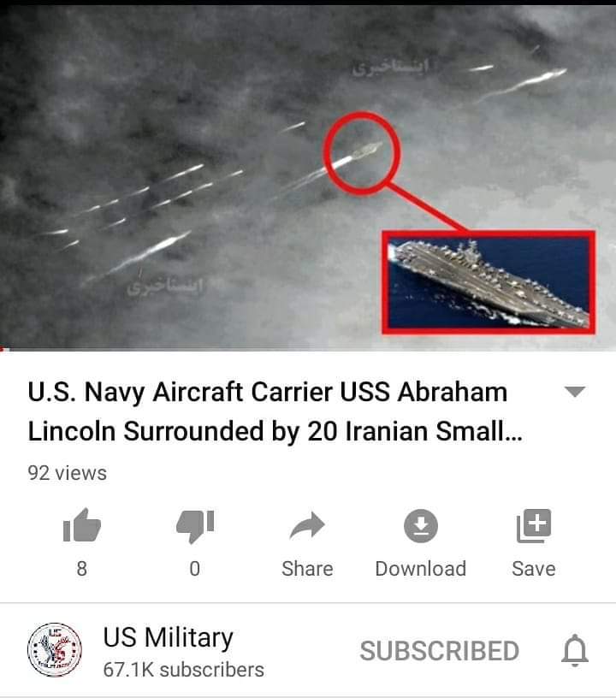Image resolution: width=616 pixels, height=698 pixels.
Task: Tap the Download label
Action: 421,569
